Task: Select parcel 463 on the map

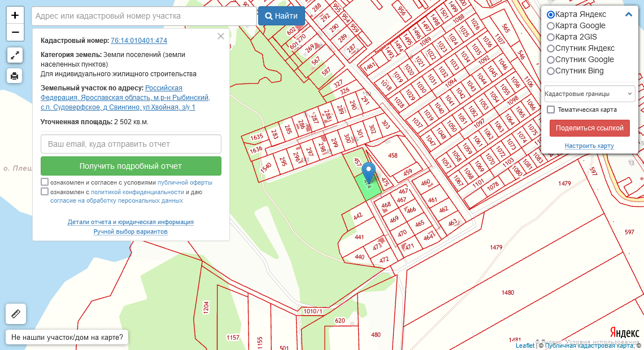Action: point(452,223)
